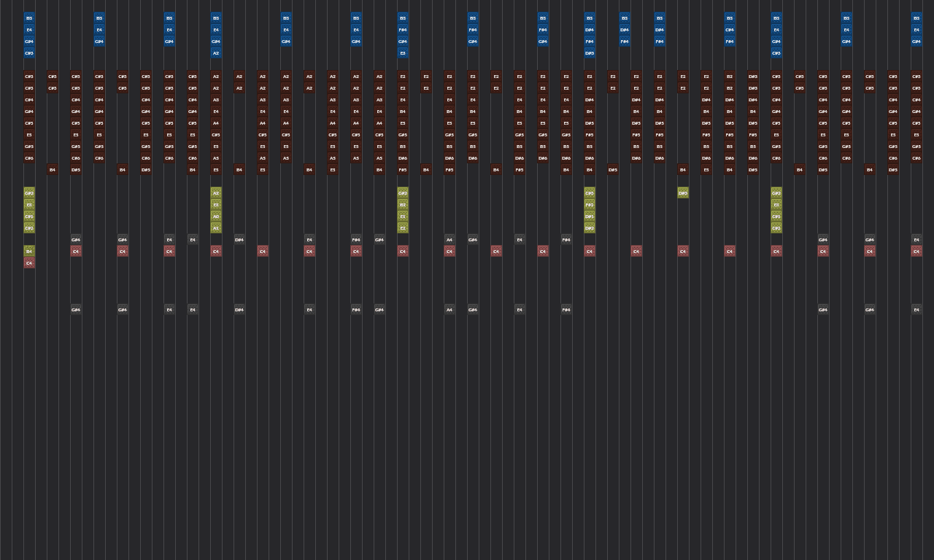The image size is (934, 560).
Task: Select the lowest grey A4 note on the grid
Action: [449, 310]
